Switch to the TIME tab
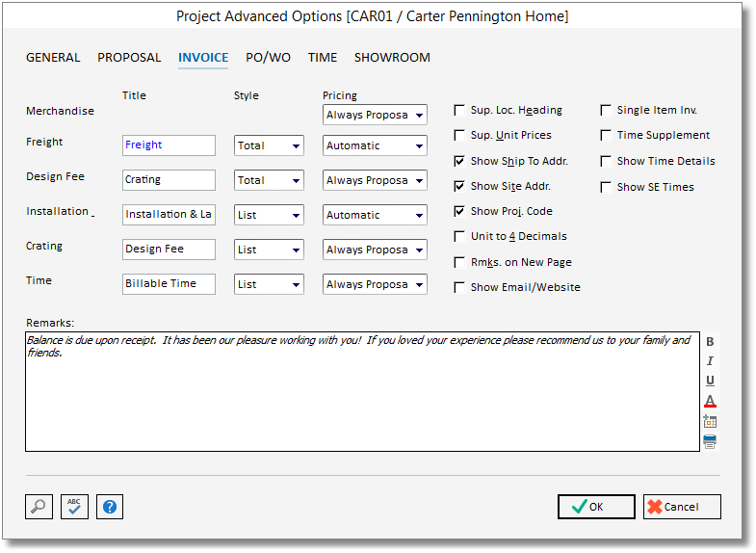The width and height of the screenshot is (756, 553). (323, 58)
